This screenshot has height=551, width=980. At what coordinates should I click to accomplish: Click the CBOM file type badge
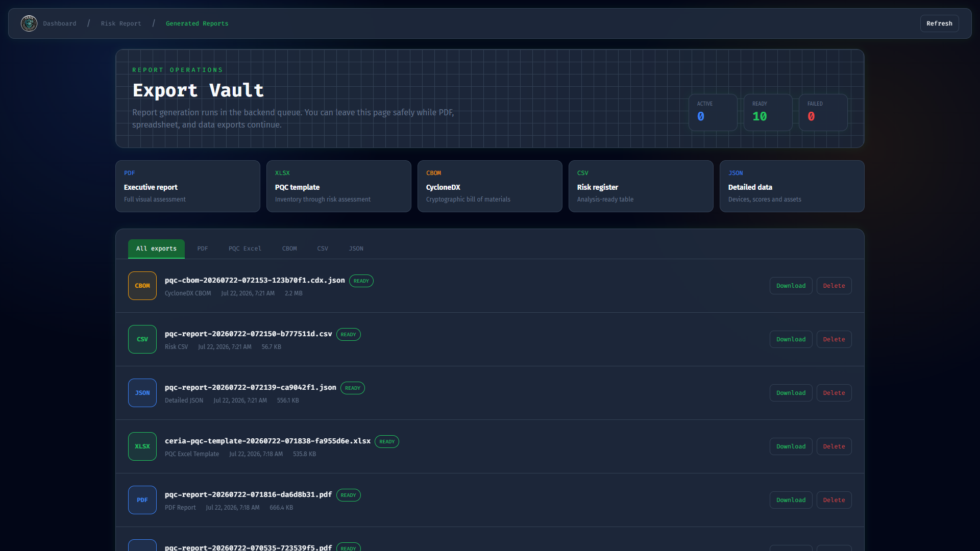142,286
